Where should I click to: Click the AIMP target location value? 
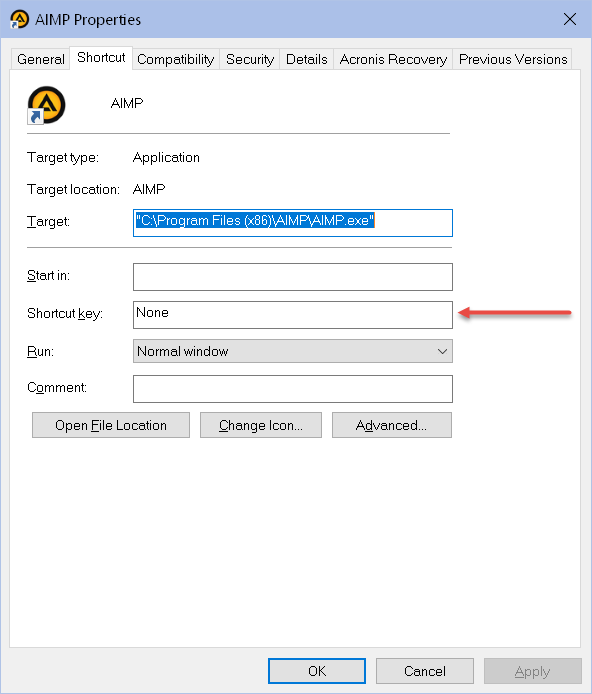pos(149,189)
